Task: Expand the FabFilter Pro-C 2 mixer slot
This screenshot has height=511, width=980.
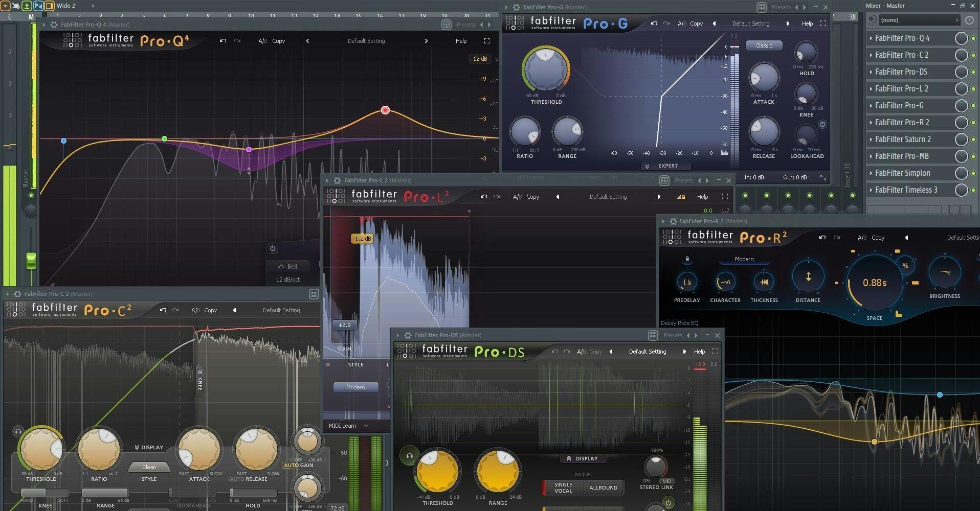Action: [x=871, y=55]
